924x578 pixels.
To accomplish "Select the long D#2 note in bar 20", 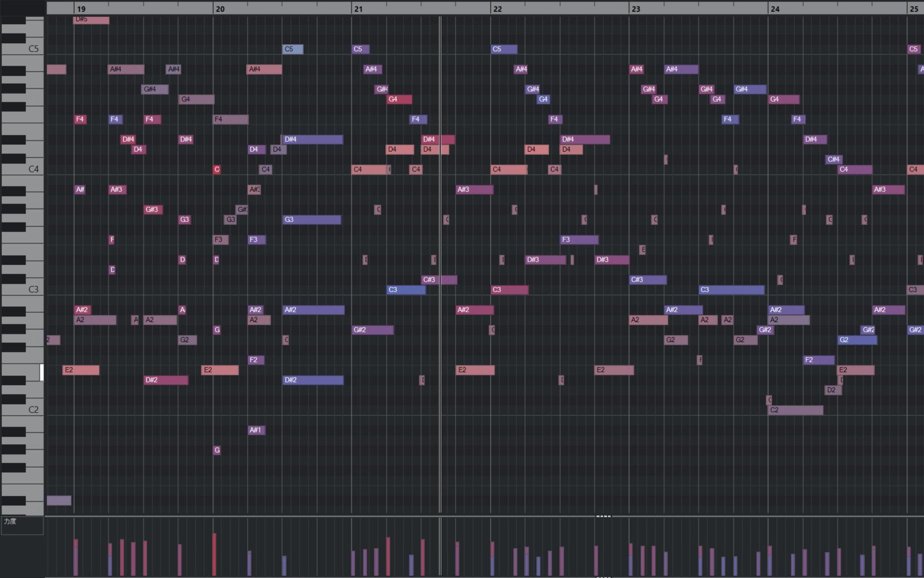I will tap(313, 380).
